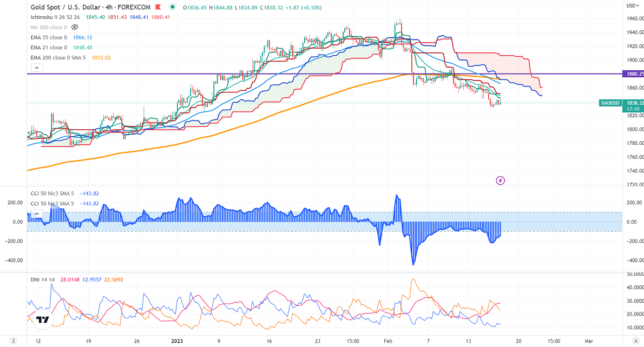The image size is (644, 347).
Task: Select the Ichimoku 9 26 52 26 indicator
Action: tap(56, 16)
